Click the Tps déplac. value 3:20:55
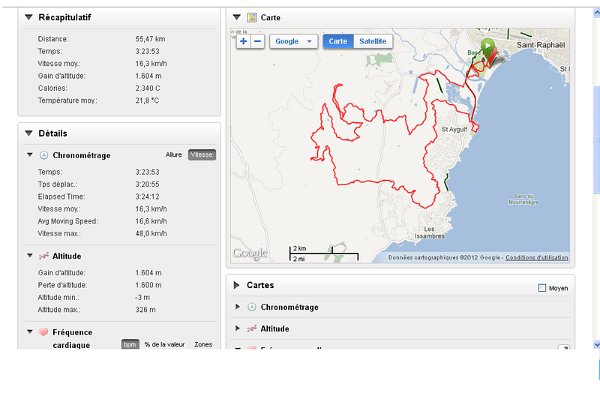Image resolution: width=600 pixels, height=420 pixels. tap(147, 184)
